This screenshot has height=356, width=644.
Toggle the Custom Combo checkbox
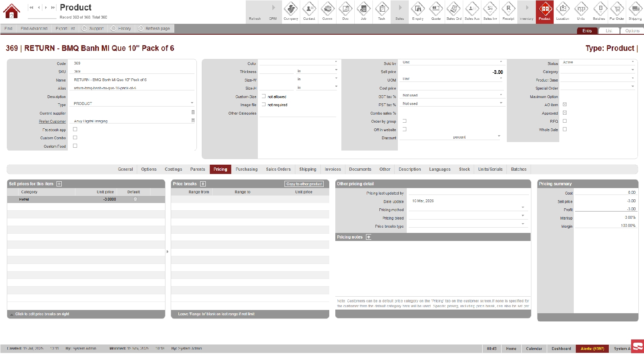(75, 138)
